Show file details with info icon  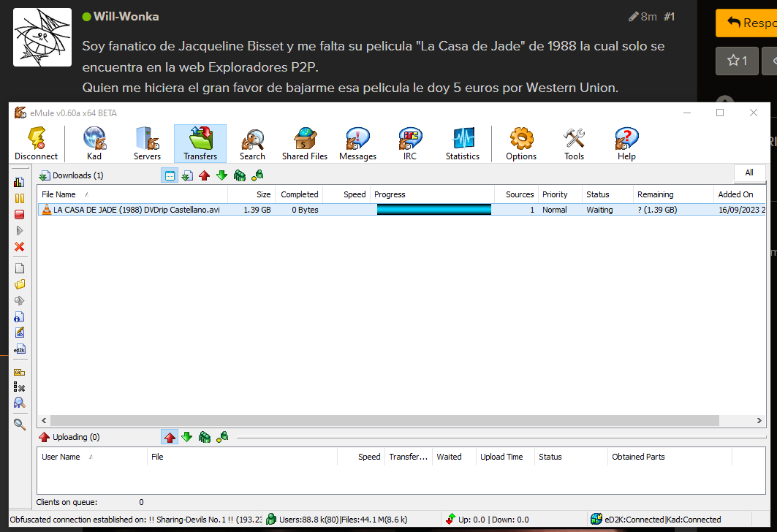pos(19,317)
